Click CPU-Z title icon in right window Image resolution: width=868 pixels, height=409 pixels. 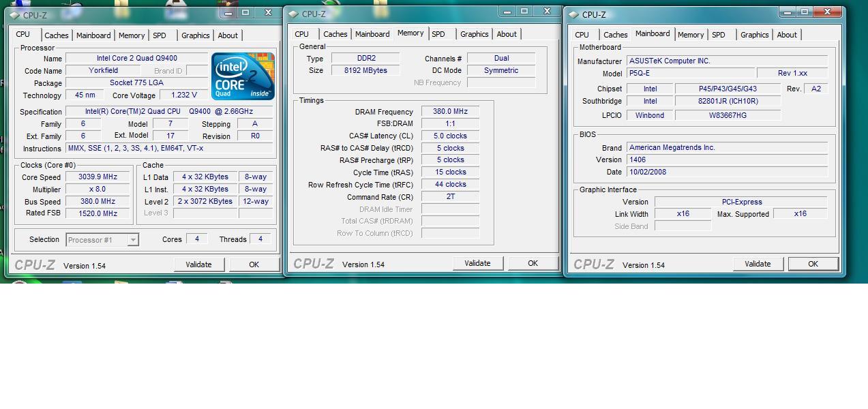(573, 14)
